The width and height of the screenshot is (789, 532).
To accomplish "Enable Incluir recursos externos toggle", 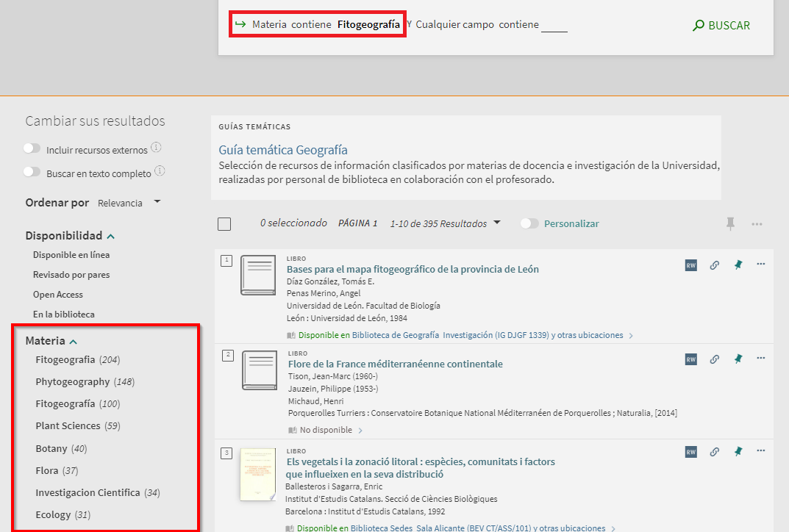I will tap(32, 149).
